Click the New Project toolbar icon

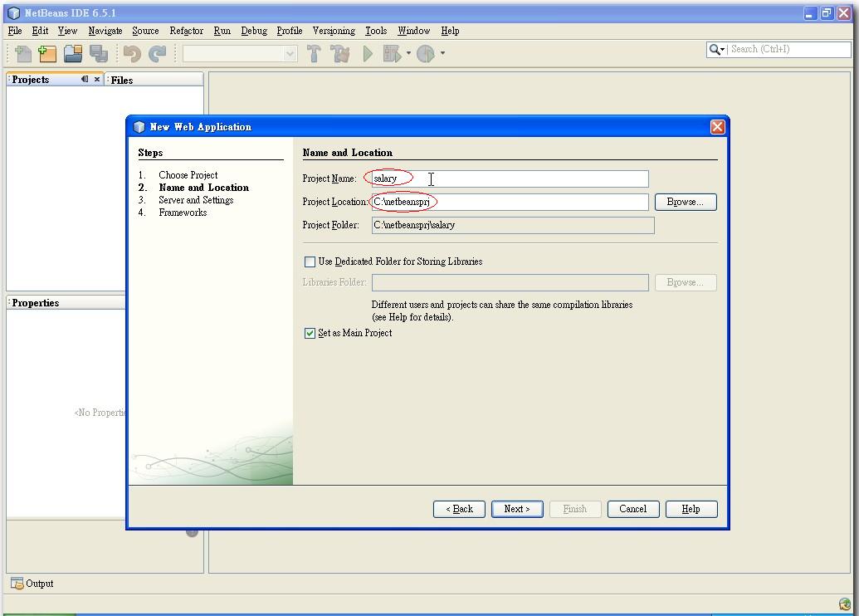coord(47,53)
